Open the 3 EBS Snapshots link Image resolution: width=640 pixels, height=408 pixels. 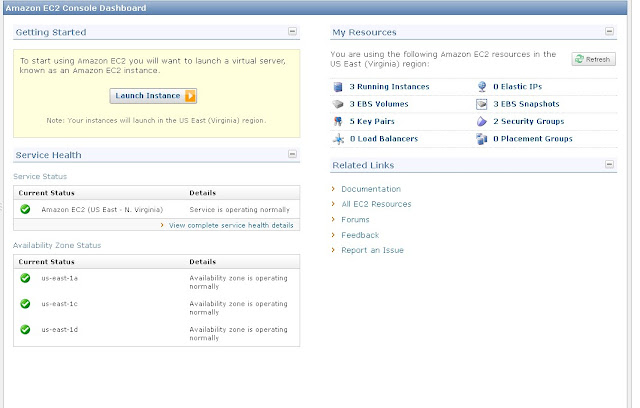[526, 104]
